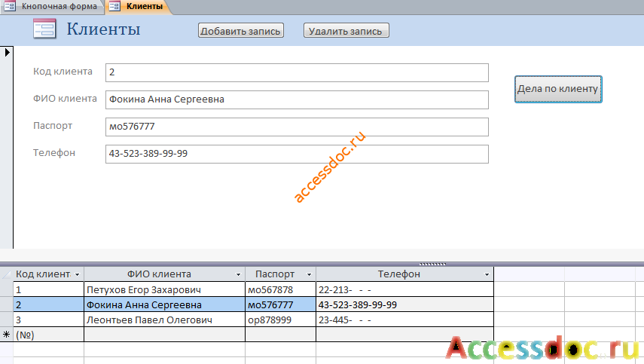Click passport cell мо576777 in the datasheet
Image resolution: width=644 pixels, height=364 pixels.
coord(280,304)
